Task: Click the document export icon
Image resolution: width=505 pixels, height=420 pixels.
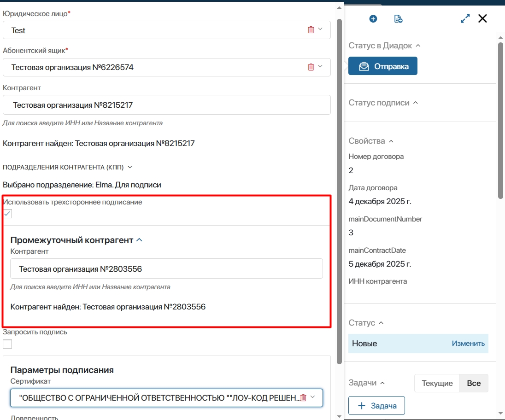Action: [x=399, y=19]
